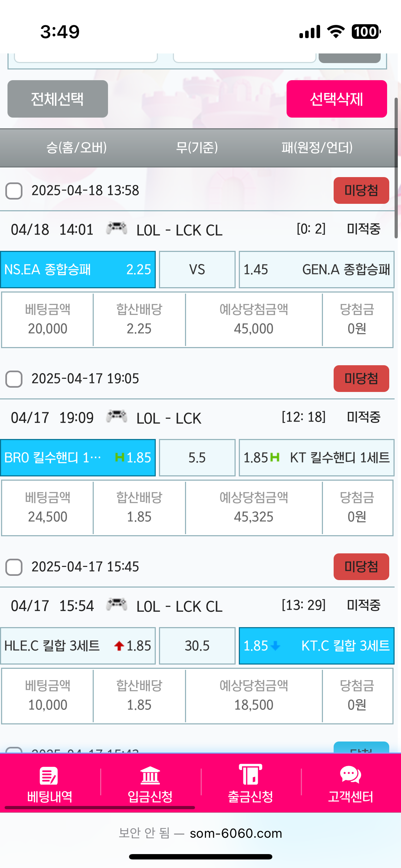Tap gamepad icon beside LOL - LCK 04/17 19:09
Screen dimensions: 401x868
tap(117, 416)
